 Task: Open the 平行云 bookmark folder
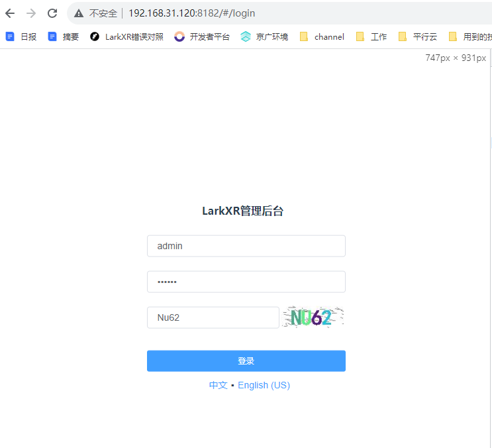(x=418, y=36)
